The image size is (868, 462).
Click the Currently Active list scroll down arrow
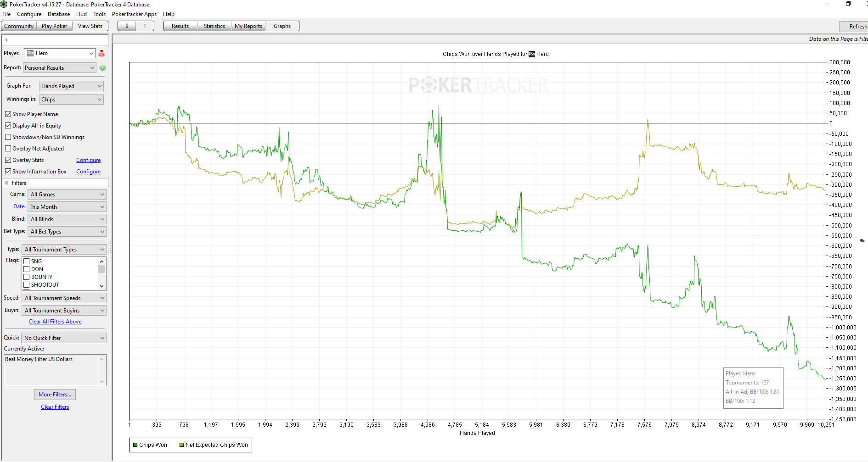pos(102,382)
